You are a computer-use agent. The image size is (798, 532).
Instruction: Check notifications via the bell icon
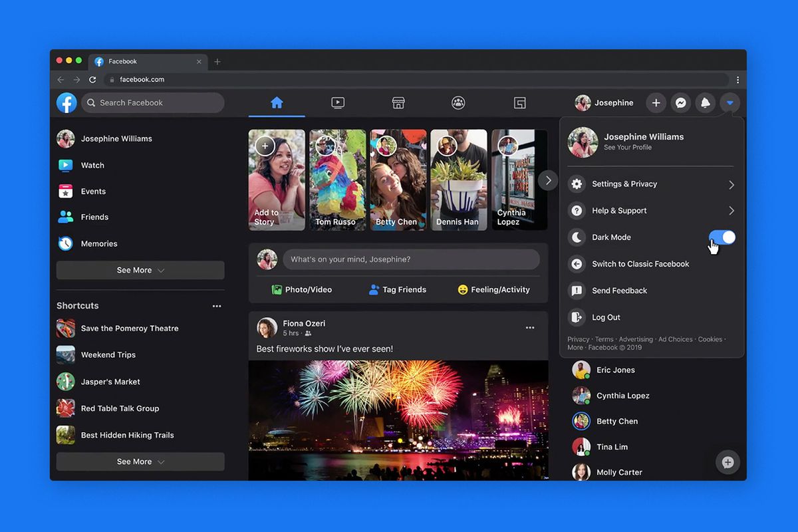click(x=705, y=102)
